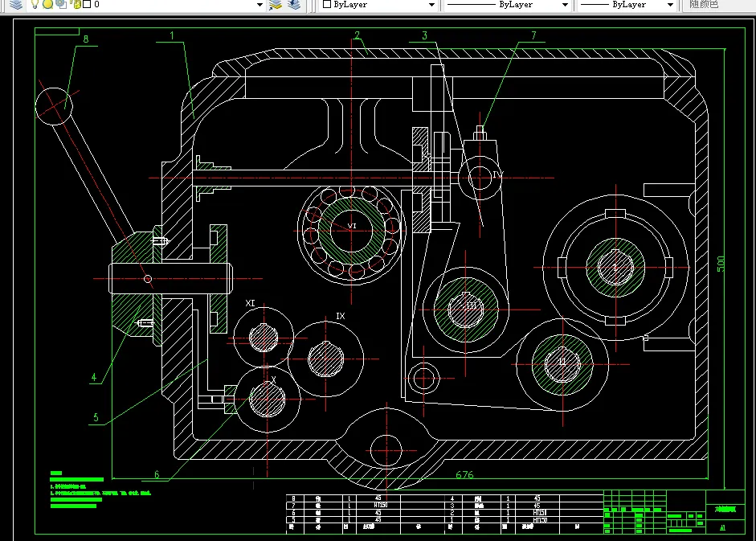Toggle the layer freeze sun icon

[x=47, y=4]
